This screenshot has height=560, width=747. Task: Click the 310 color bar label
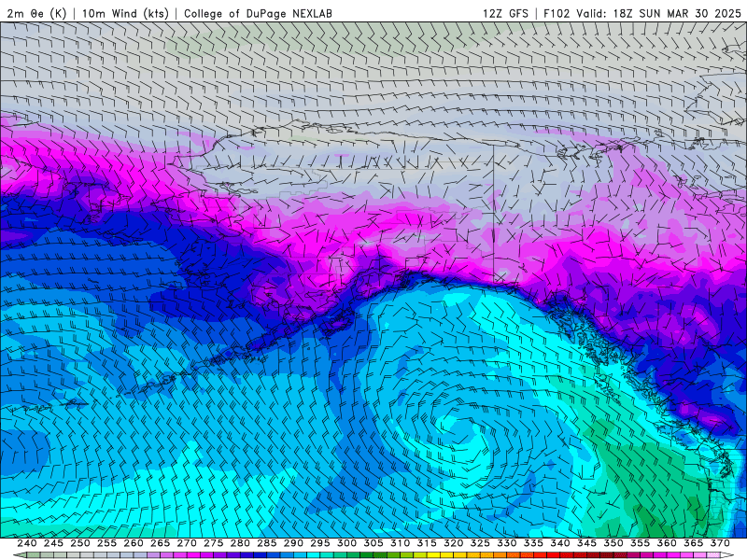(401, 543)
